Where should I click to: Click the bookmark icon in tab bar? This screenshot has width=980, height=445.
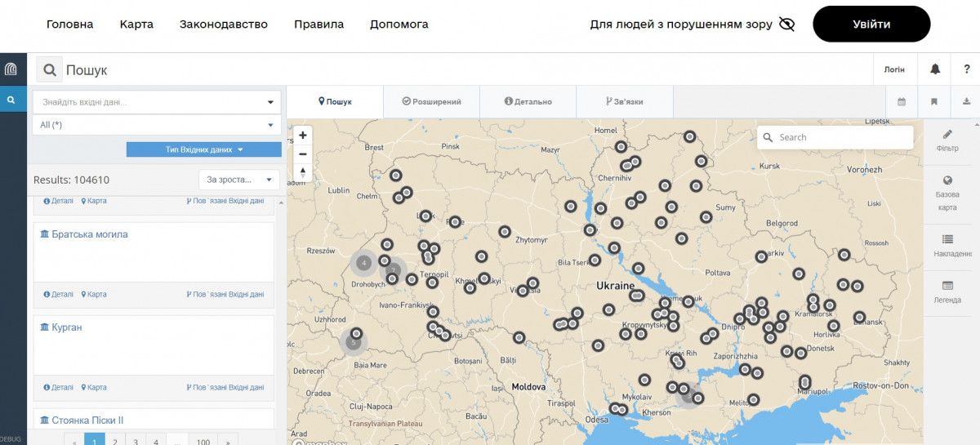coord(933,102)
